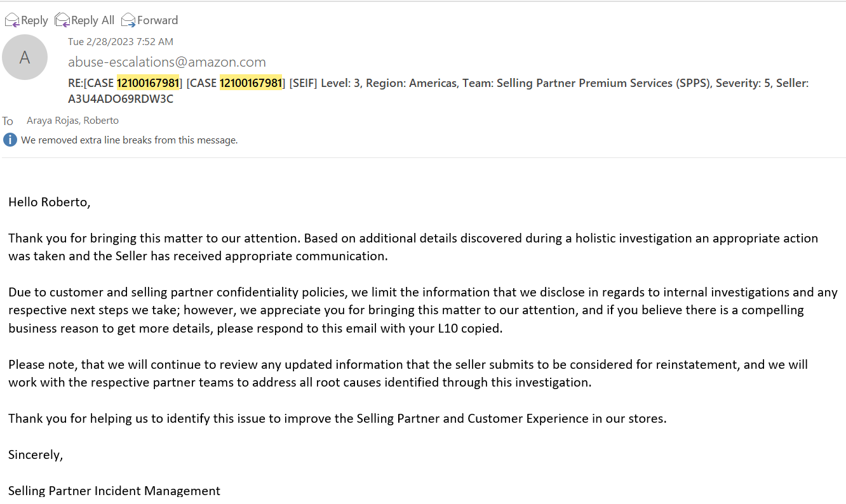Click the 'To' field label

pos(8,121)
